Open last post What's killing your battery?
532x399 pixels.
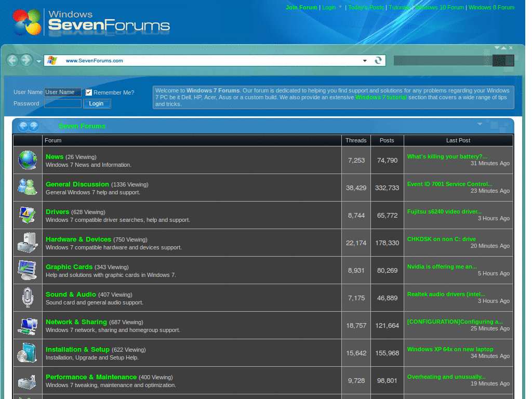click(447, 156)
